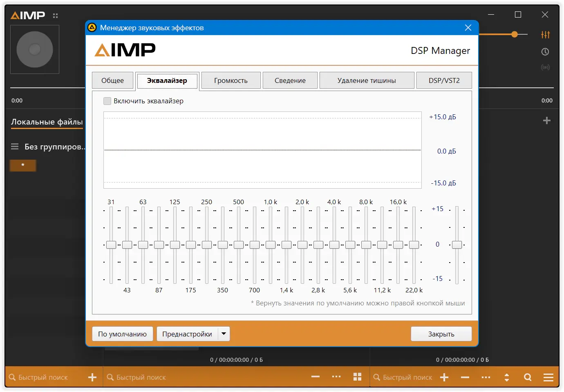Click the plus icon in the bottom-left panel

pos(92,377)
